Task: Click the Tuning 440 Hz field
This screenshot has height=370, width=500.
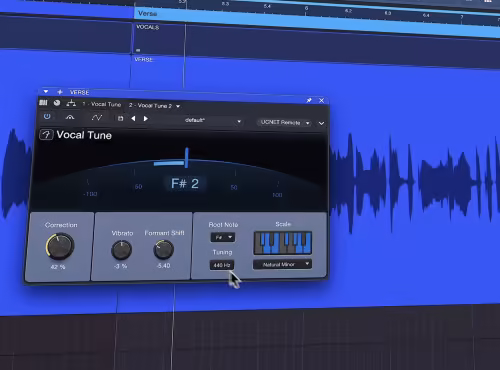Action: pos(222,265)
